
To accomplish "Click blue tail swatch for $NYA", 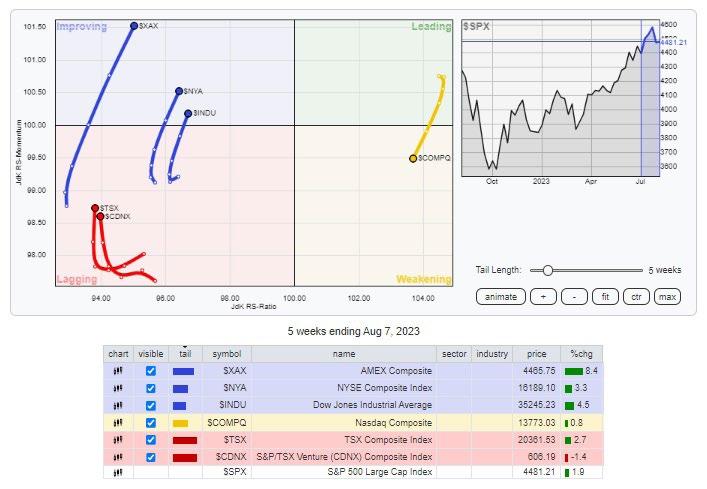I will [180, 388].
